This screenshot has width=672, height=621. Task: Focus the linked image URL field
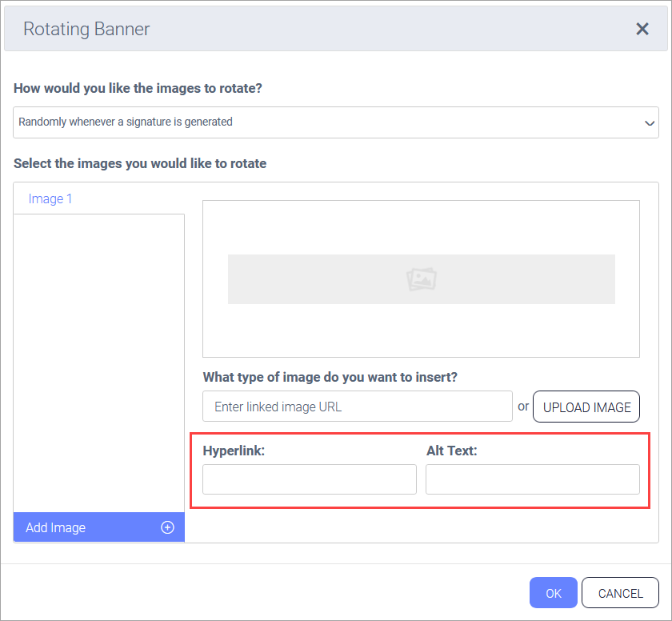tap(357, 407)
